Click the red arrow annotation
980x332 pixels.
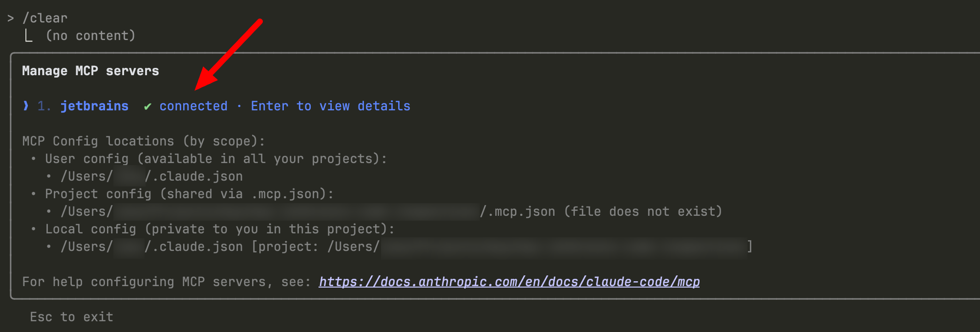(x=229, y=54)
